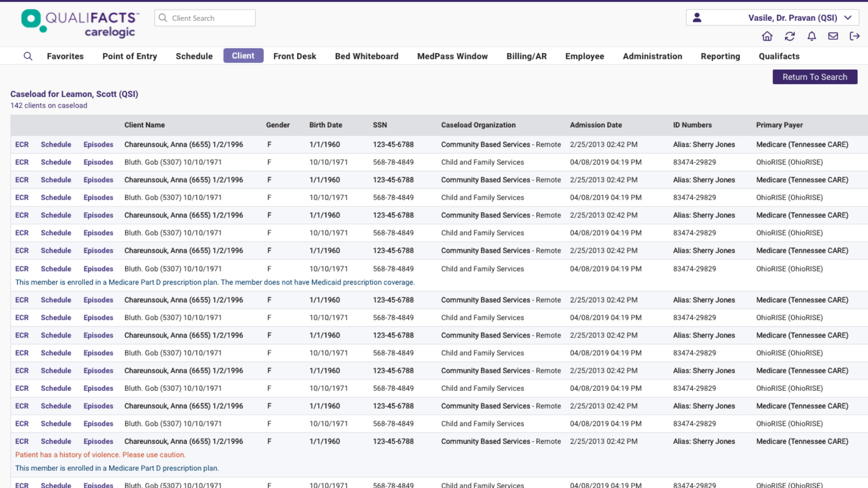The height and width of the screenshot is (488, 868).
Task: Click Episodes link in first table row
Action: click(98, 145)
